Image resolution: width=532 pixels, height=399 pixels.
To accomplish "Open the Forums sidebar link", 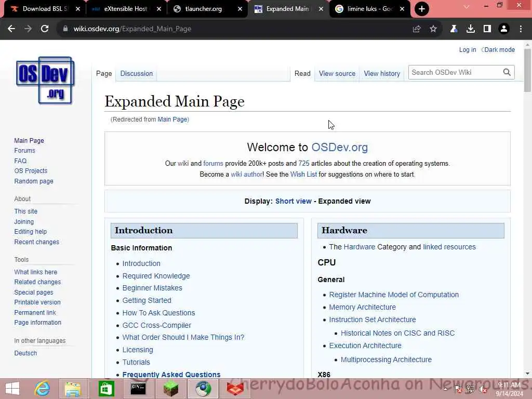I will click(x=24, y=151).
